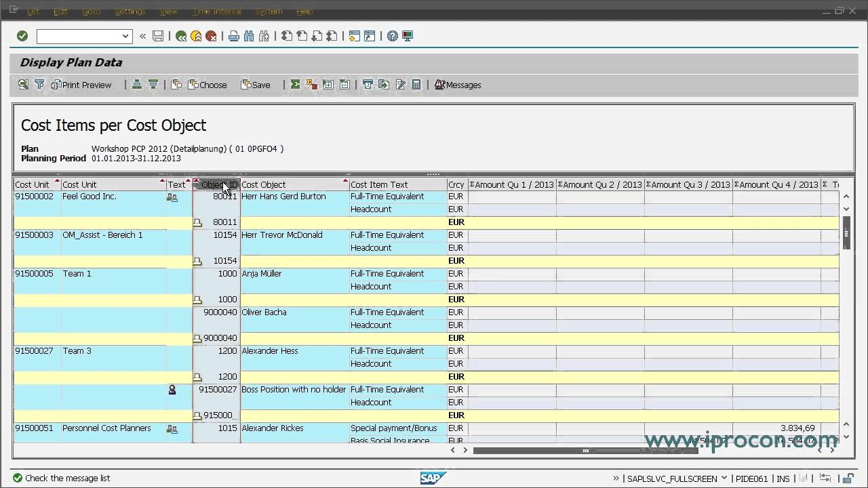Viewport: 868px width, 488px height.
Task: Toggle the INS insert mode indicator
Action: 783,479
